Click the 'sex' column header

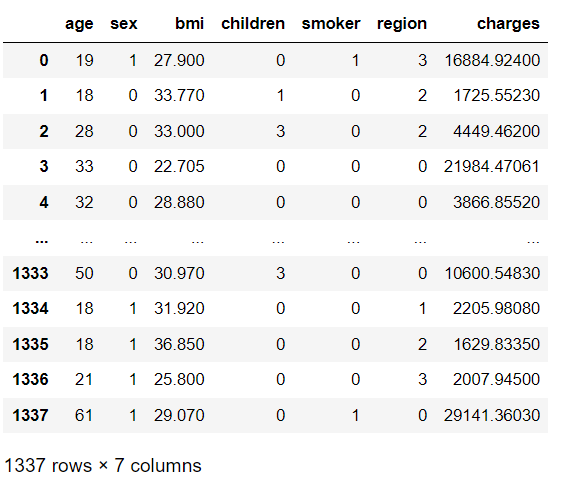(124, 24)
